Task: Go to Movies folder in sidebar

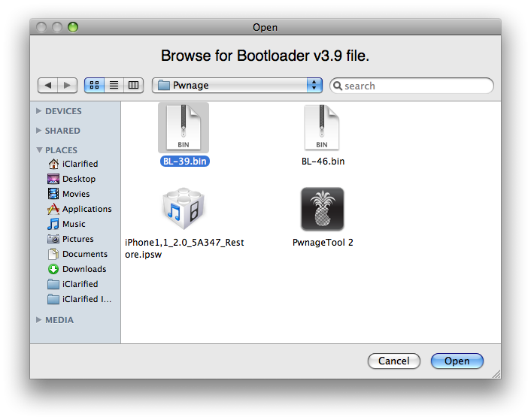Action: [x=75, y=194]
